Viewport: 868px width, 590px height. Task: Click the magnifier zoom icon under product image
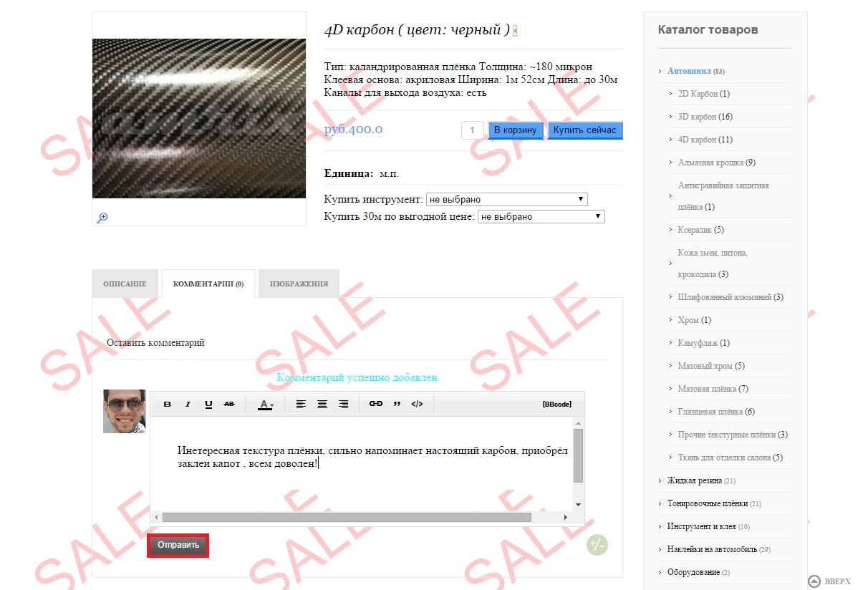point(102,218)
